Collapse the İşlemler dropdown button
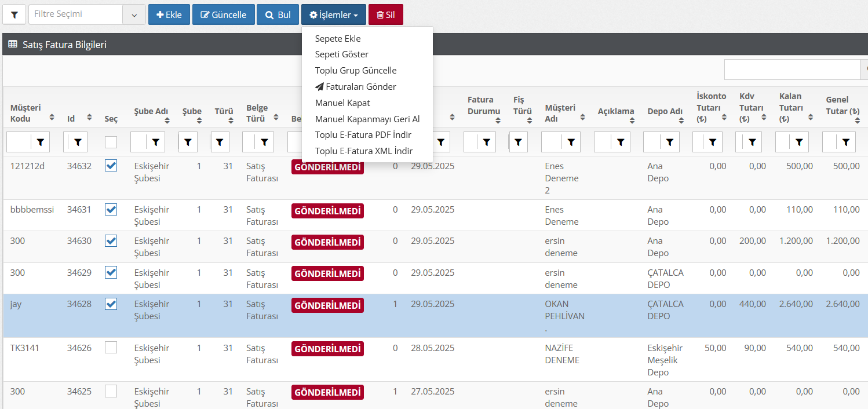This screenshot has width=868, height=409. [x=333, y=14]
